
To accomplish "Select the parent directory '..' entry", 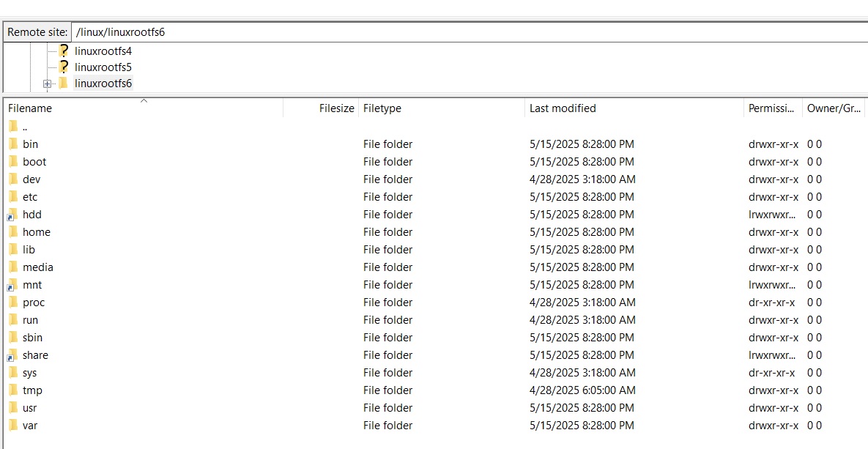I will tap(25, 127).
